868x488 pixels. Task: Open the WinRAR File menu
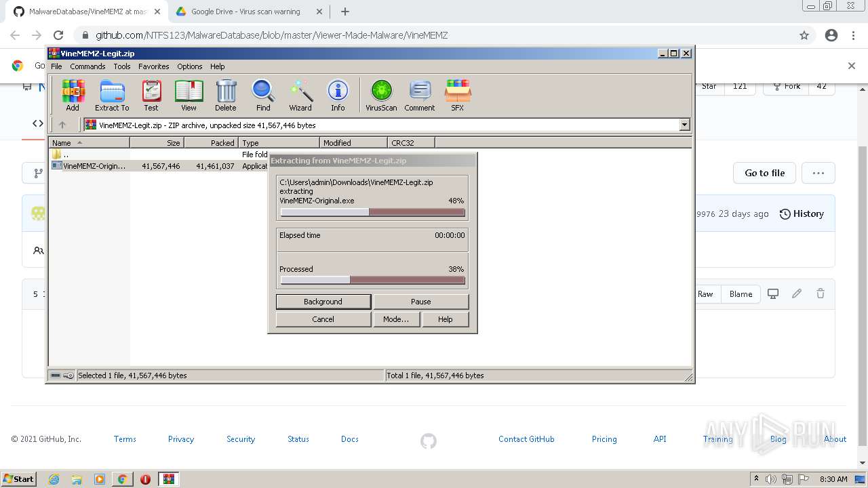click(56, 66)
